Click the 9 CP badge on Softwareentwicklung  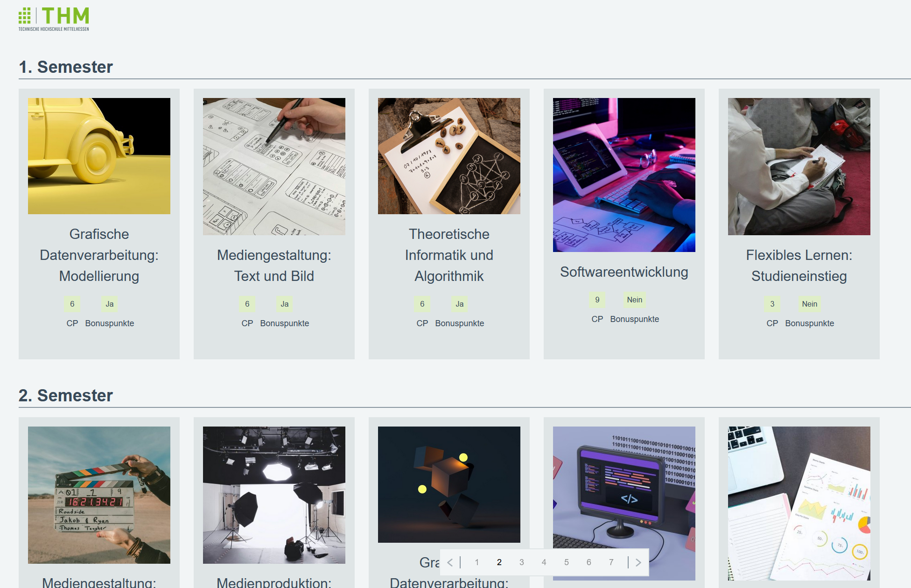[597, 300]
